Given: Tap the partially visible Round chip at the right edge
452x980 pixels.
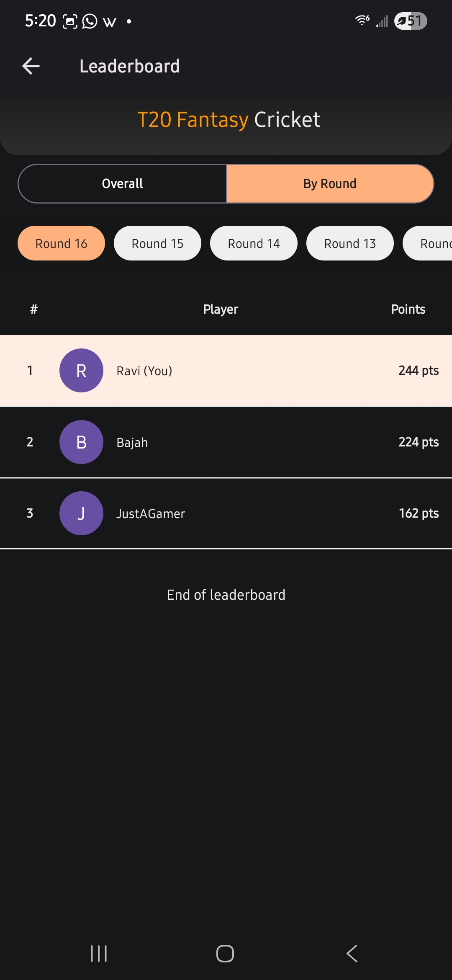Looking at the screenshot, I should coord(428,243).
